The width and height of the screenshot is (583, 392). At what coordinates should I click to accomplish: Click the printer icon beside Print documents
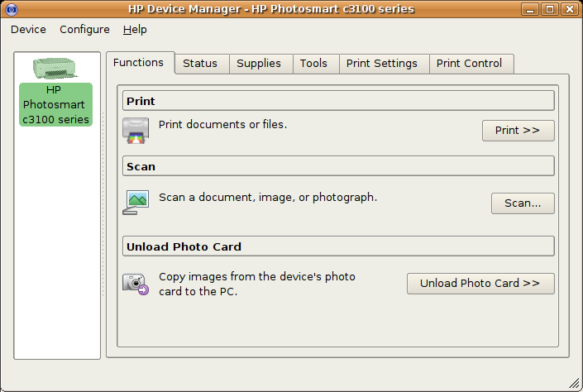point(136,131)
